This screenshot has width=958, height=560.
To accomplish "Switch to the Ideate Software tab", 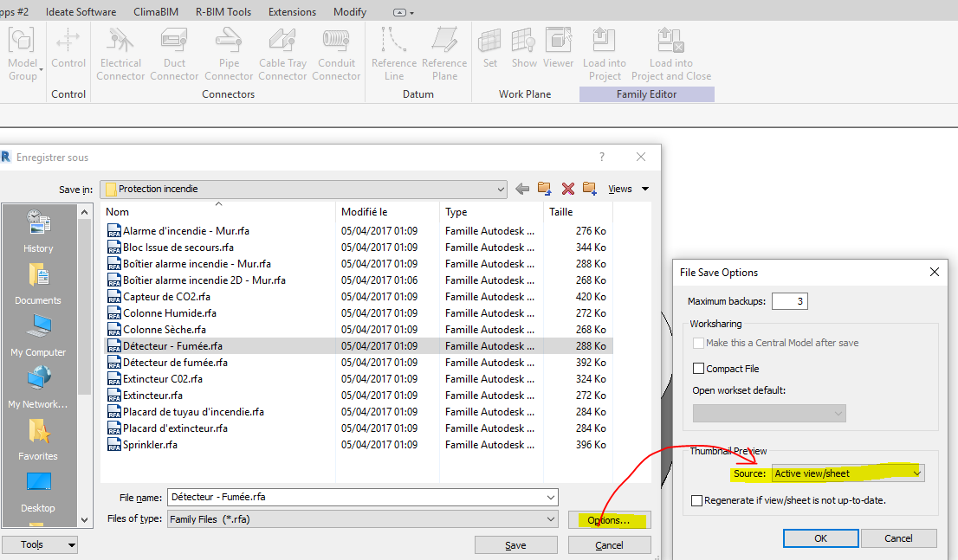I will [x=80, y=12].
